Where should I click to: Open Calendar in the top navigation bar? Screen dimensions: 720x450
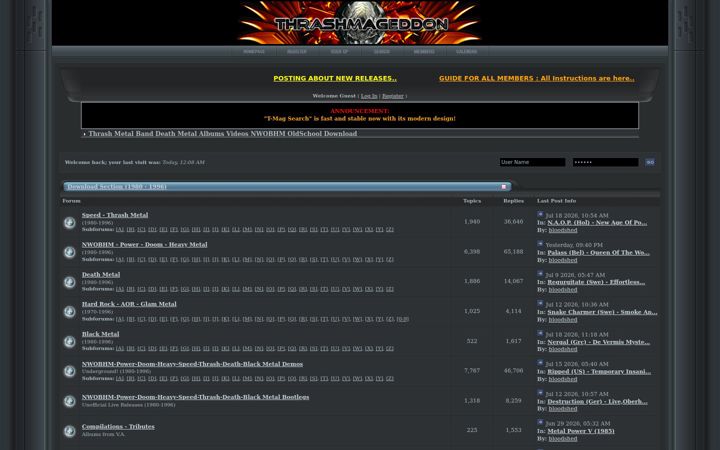(467, 51)
